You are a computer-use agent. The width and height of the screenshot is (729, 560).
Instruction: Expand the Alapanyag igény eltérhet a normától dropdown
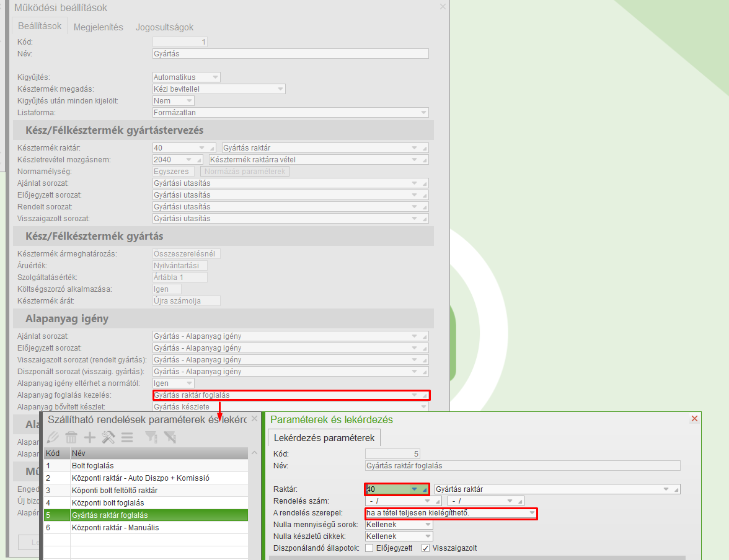189,383
